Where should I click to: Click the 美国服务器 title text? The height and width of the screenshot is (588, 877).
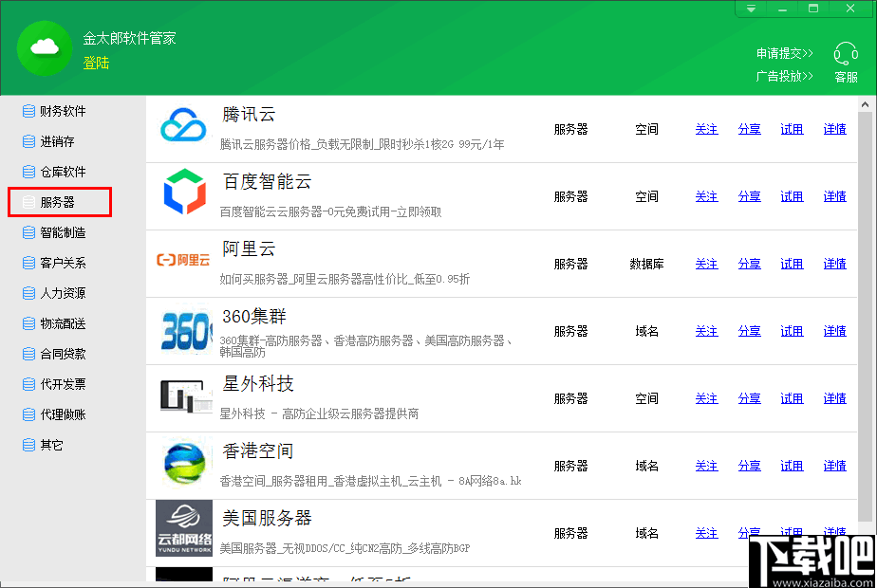pyautogui.click(x=267, y=518)
